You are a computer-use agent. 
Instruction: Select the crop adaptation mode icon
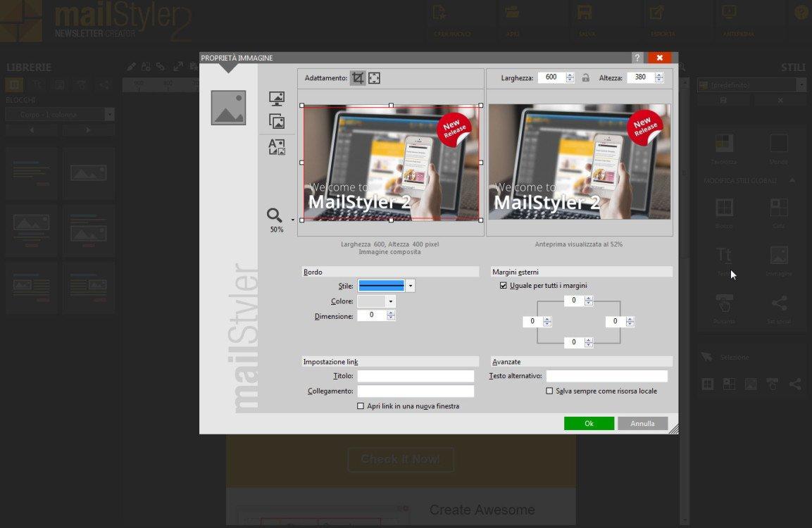[357, 78]
